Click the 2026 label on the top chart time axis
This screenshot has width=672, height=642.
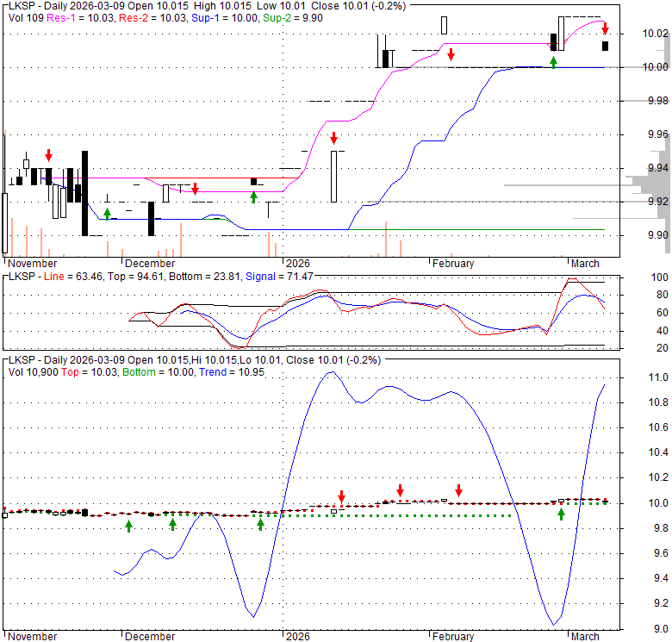point(298,263)
